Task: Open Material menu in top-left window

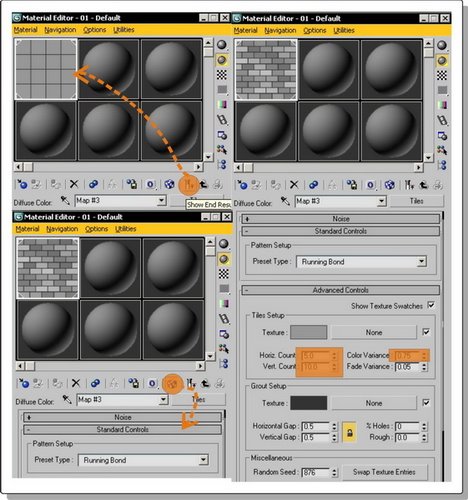Action: coord(25,30)
